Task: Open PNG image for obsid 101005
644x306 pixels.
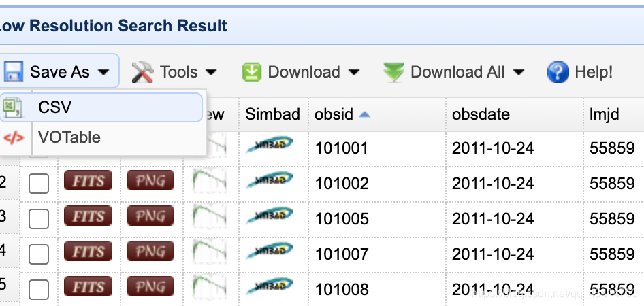Action: [x=150, y=216]
